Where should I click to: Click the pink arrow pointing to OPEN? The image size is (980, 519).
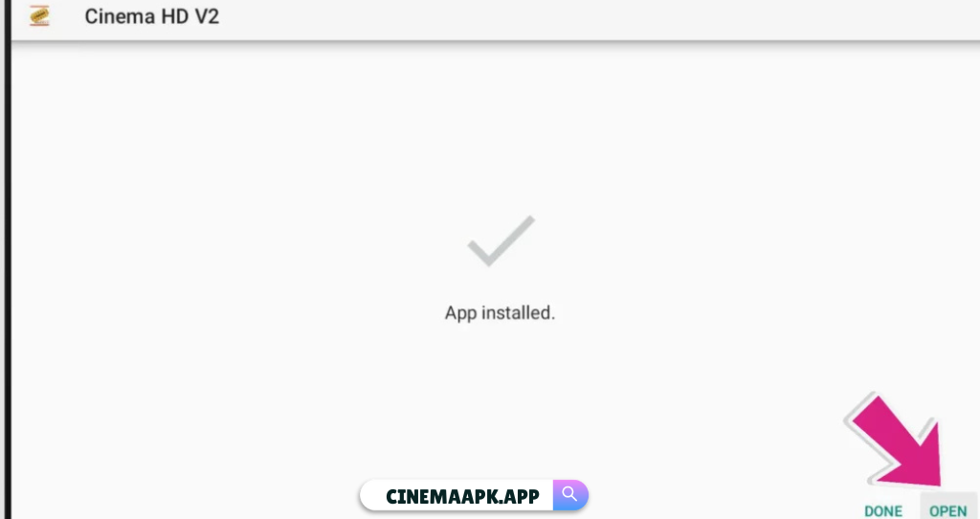[896, 440]
